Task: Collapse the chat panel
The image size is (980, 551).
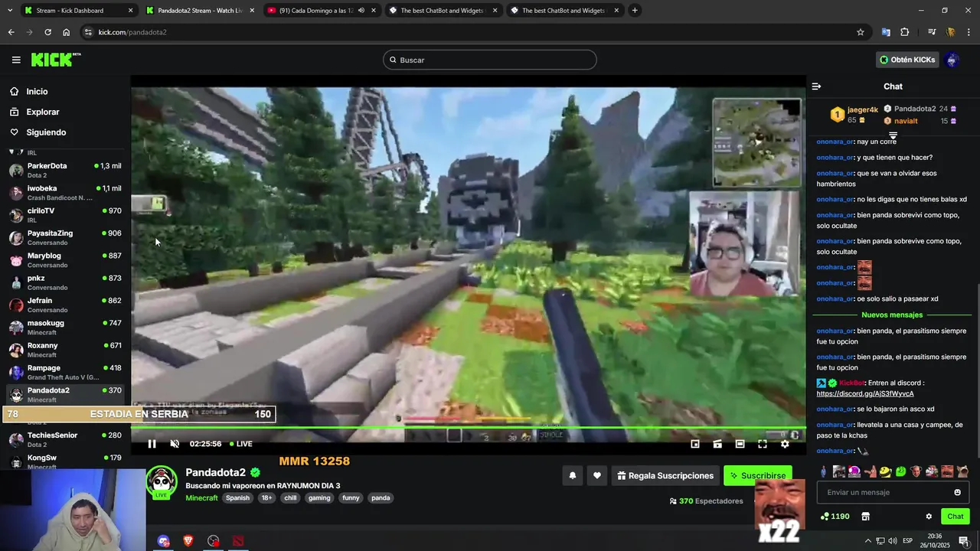Action: [x=816, y=86]
